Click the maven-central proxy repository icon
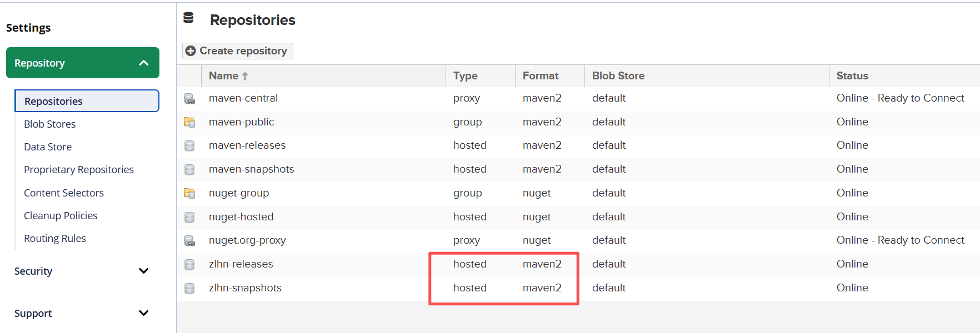This screenshot has height=333, width=980. pos(189,99)
